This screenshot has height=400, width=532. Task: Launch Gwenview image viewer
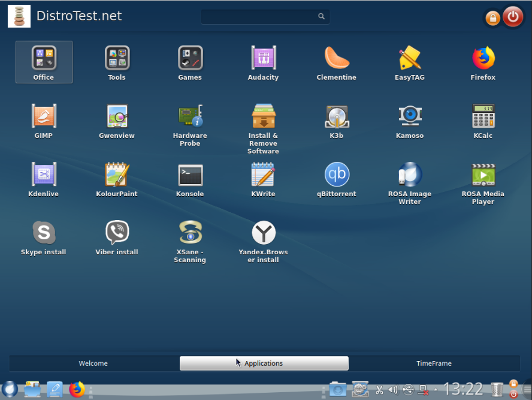click(117, 121)
